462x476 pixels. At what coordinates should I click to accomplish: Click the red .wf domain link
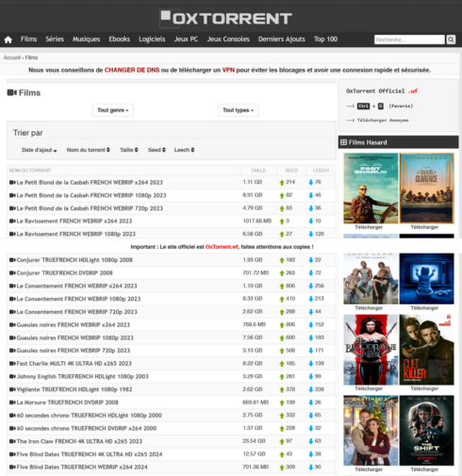point(413,91)
